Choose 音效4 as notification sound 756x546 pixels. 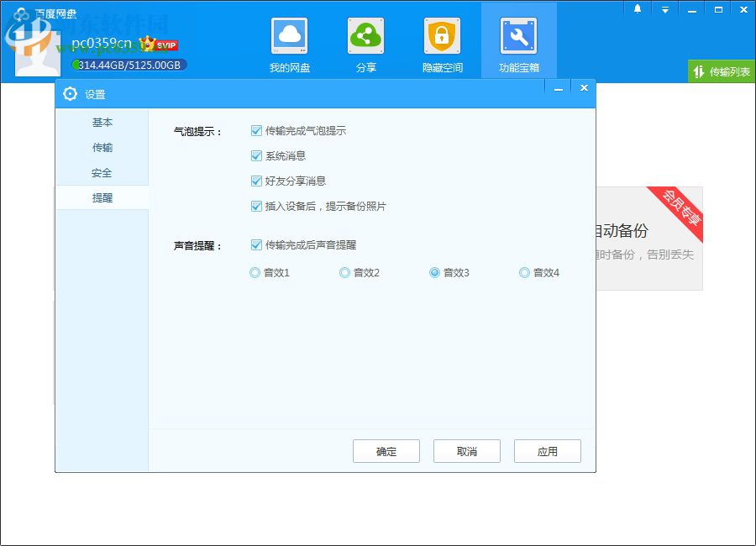pos(524,272)
